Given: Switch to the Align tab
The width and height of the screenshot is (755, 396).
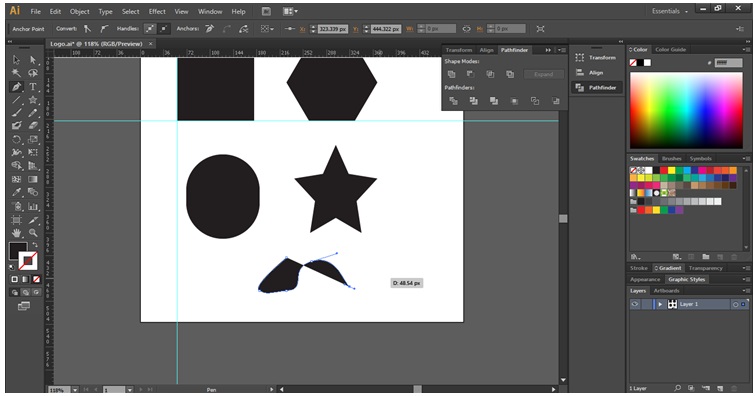Looking at the screenshot, I should tap(486, 50).
